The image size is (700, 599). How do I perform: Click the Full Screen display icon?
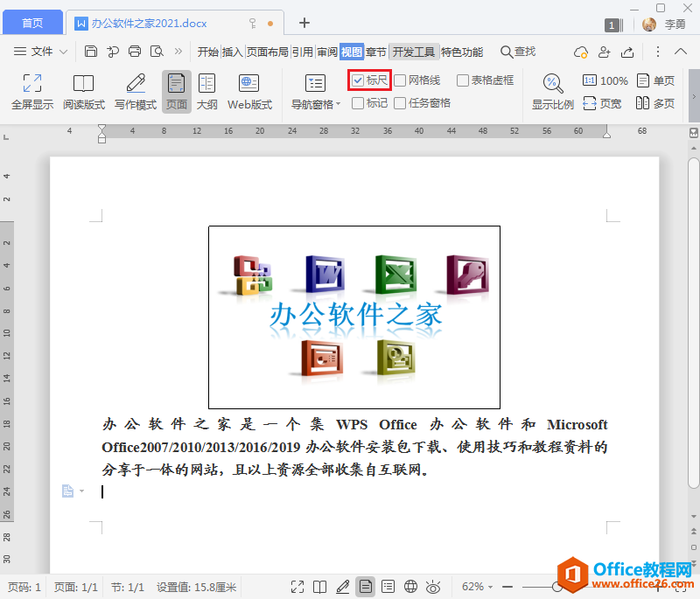(x=32, y=92)
